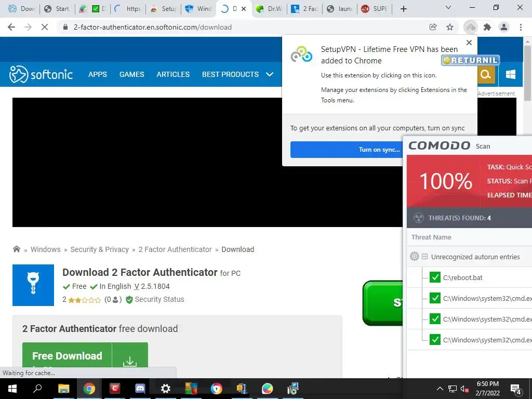Open a new browser tab
This screenshot has height=399, width=532.
[x=403, y=9]
